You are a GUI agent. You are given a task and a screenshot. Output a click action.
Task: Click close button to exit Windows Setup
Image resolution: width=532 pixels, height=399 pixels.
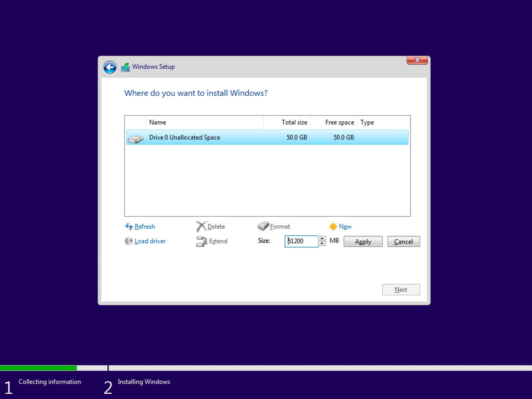pos(417,60)
